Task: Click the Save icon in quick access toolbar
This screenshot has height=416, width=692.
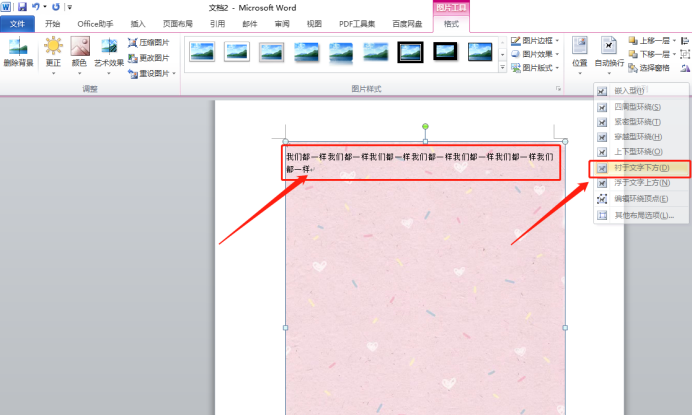Action: [22, 7]
